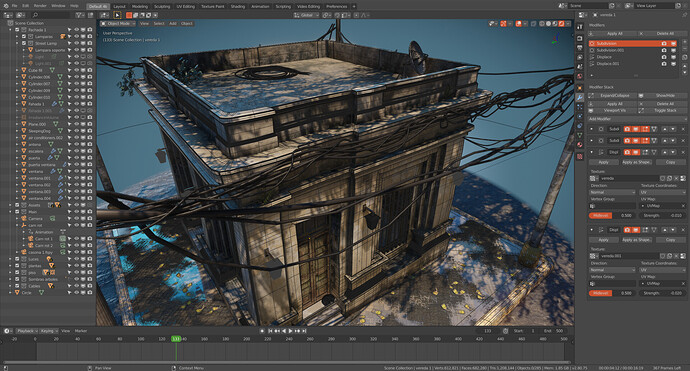Select the Modifiers wrench properties tab

tap(580, 97)
